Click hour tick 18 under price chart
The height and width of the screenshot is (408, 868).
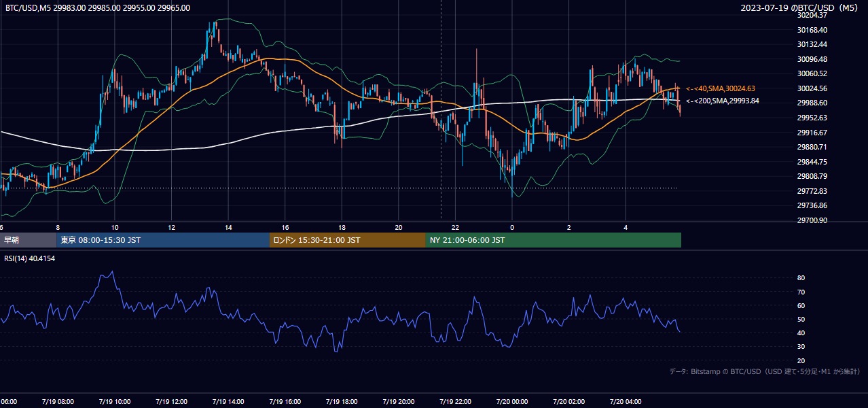[x=342, y=228]
